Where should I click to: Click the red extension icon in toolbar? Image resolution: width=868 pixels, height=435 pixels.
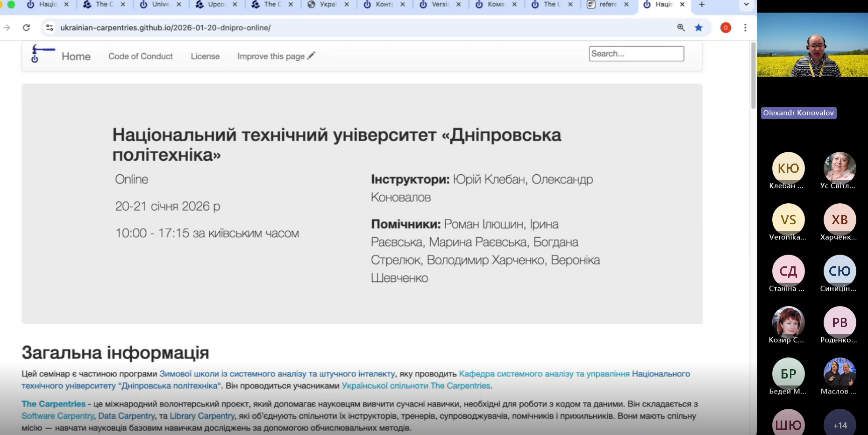click(x=725, y=28)
